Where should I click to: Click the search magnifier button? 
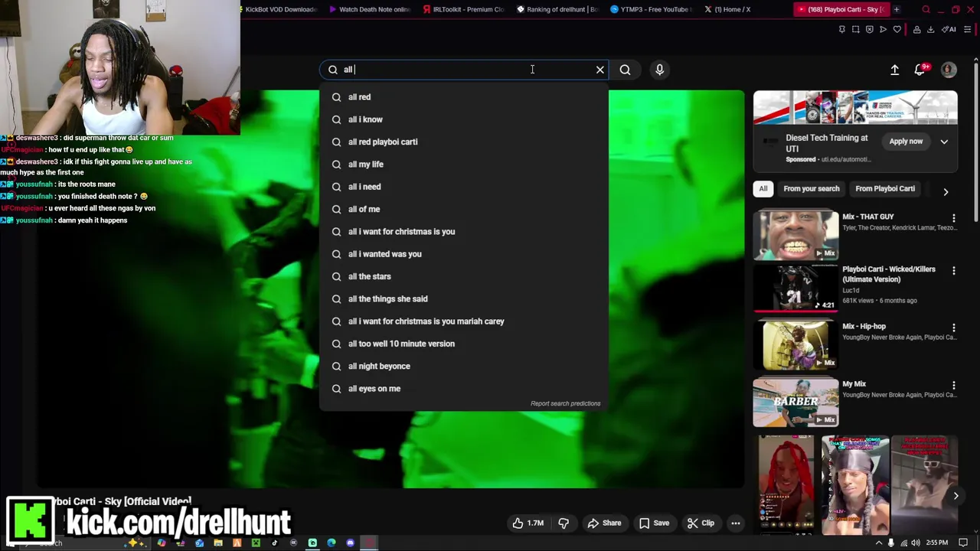point(626,70)
